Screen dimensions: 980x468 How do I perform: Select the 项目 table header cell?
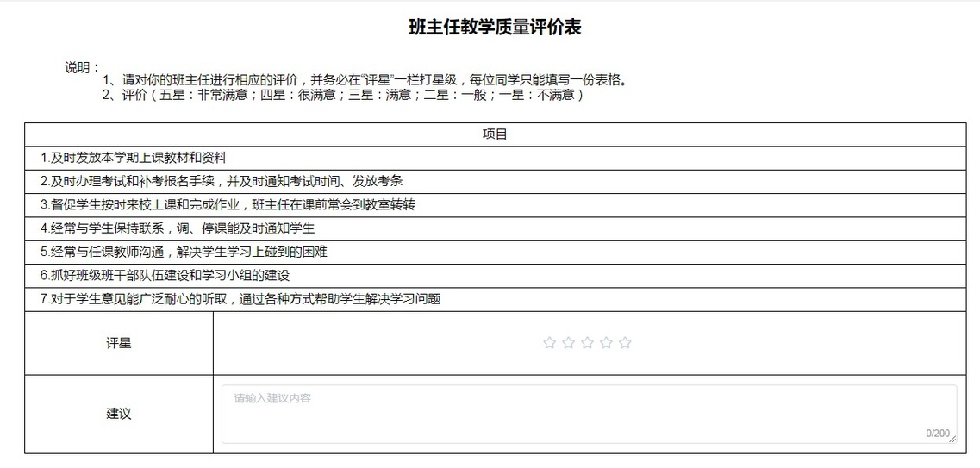[x=495, y=134]
